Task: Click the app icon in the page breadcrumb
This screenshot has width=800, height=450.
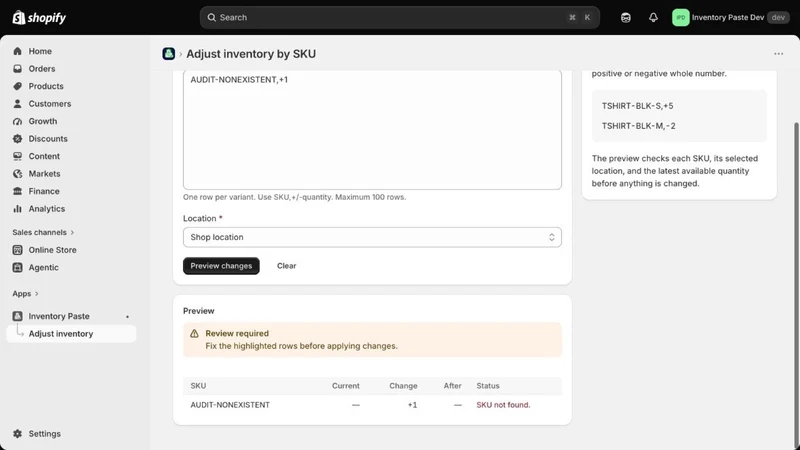Action: coord(168,54)
